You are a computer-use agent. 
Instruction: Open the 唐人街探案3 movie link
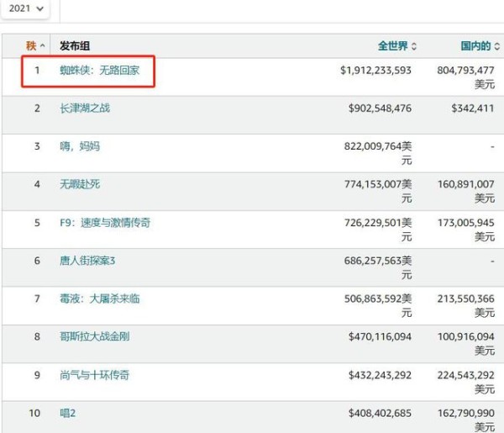(x=87, y=261)
